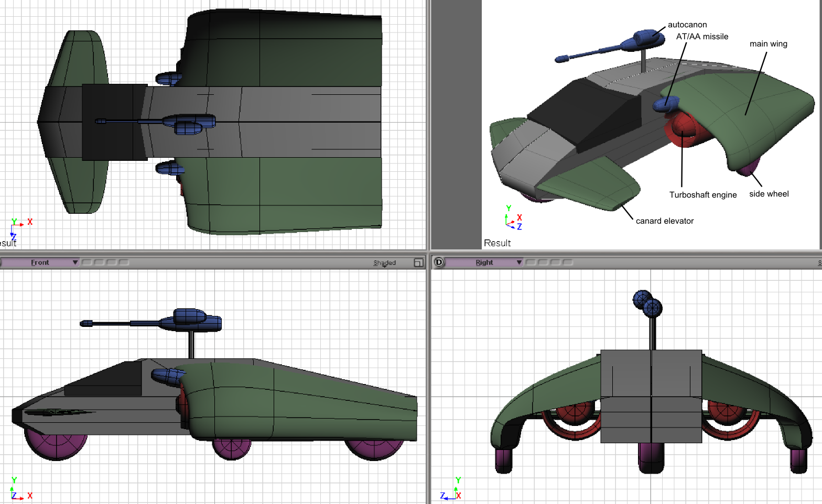Maximize the Front viewport with resize icon

click(418, 262)
